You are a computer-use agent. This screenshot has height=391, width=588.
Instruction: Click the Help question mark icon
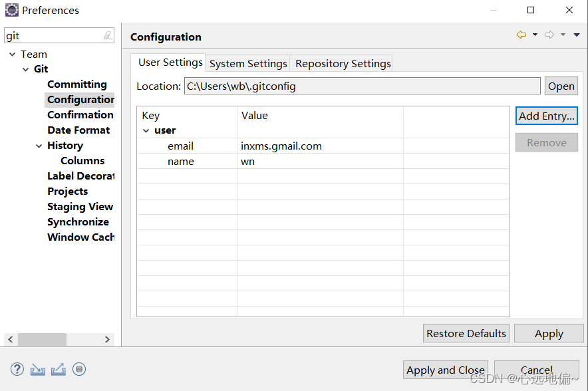click(x=17, y=369)
